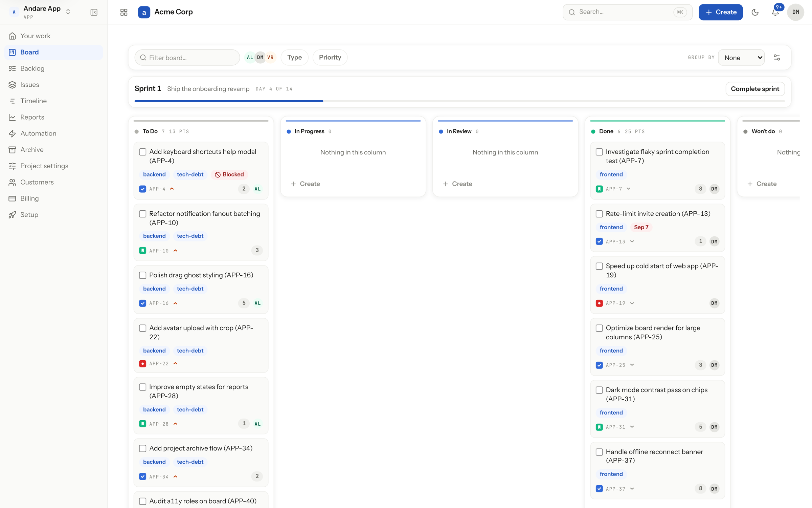This screenshot has width=812, height=508.
Task: Click task type icon on APP-34
Action: 142,477
